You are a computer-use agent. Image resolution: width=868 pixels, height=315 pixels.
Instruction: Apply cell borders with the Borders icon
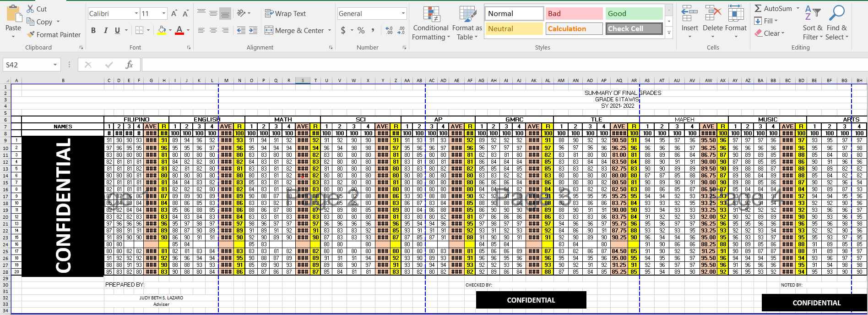click(139, 30)
